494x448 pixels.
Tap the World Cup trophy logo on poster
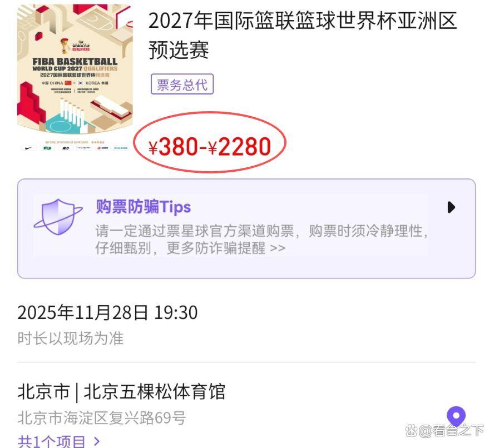(65, 46)
